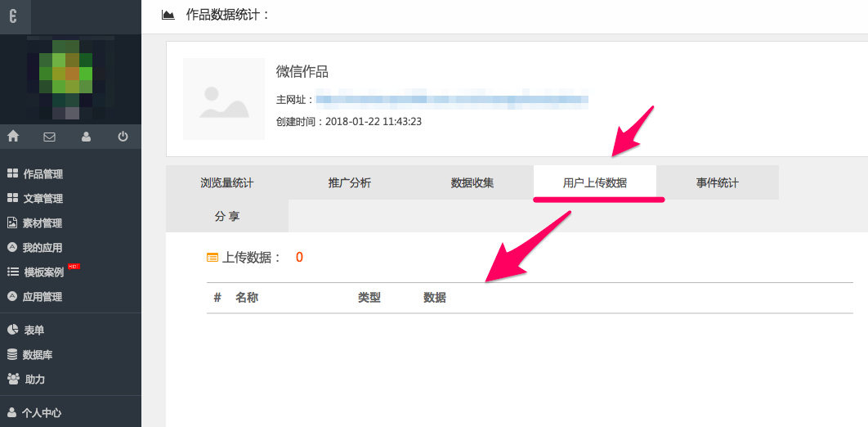Open the 事件统计 tab
Viewport: 868px width, 427px height.
click(x=718, y=183)
